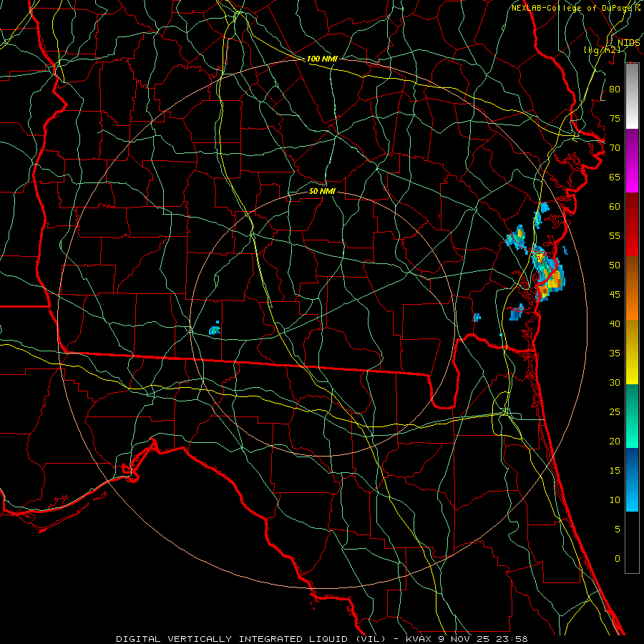Click the 50 NMI range ring label
Image resolution: width=644 pixels, height=644 pixels.
[322, 191]
